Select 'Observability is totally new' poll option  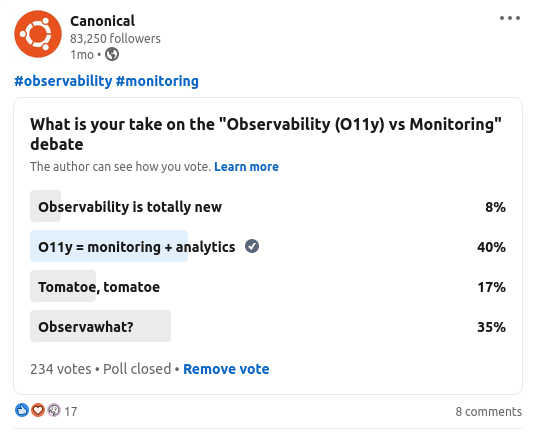(268, 206)
